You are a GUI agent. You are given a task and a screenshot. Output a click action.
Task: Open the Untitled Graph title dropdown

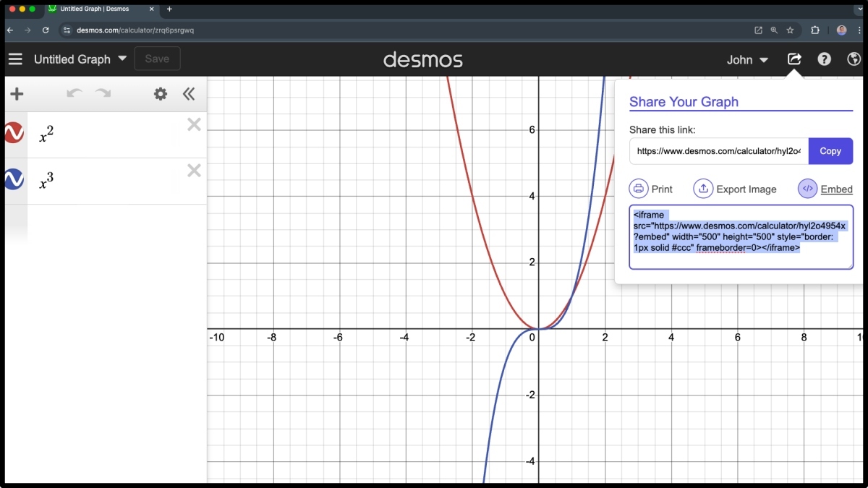coord(120,59)
